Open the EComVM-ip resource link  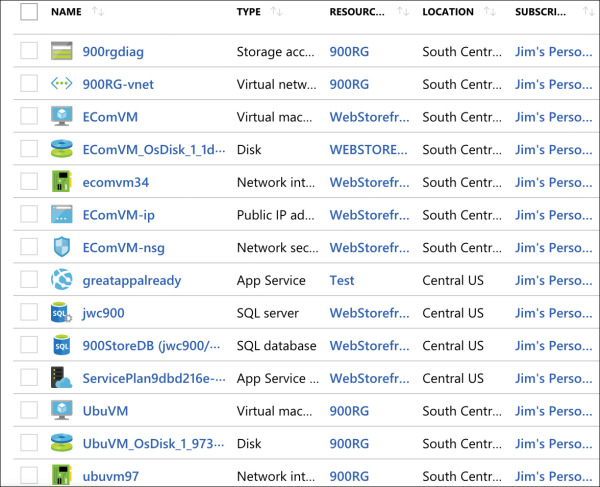(x=119, y=215)
